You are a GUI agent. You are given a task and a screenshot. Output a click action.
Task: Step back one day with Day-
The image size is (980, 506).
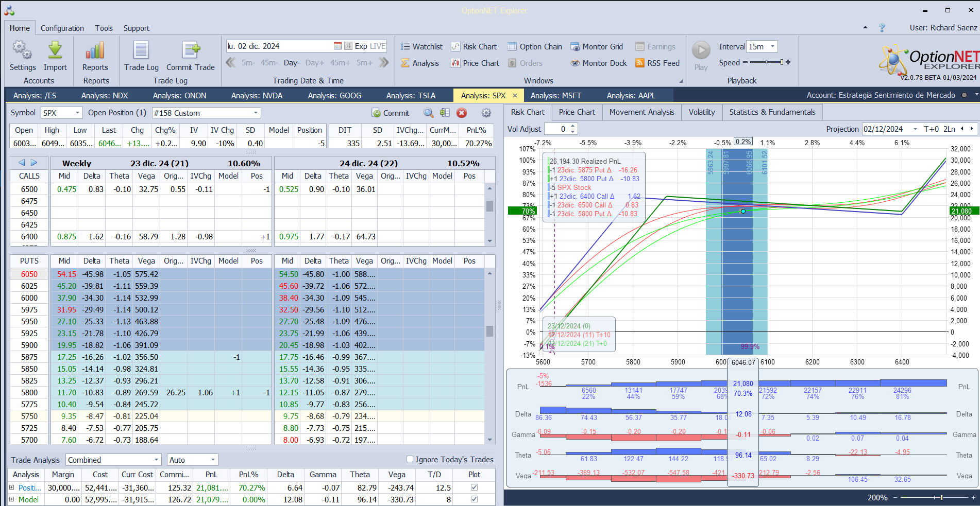(x=292, y=63)
